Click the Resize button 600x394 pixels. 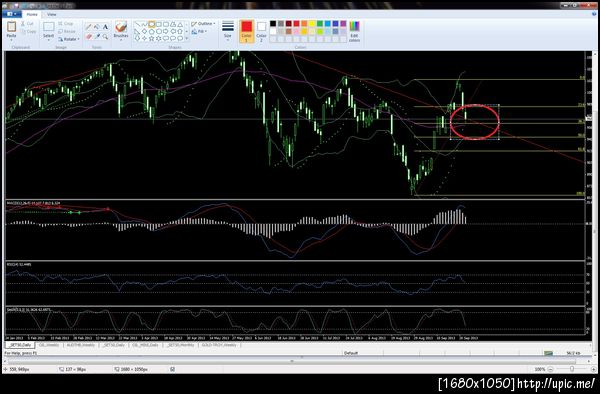67,31
